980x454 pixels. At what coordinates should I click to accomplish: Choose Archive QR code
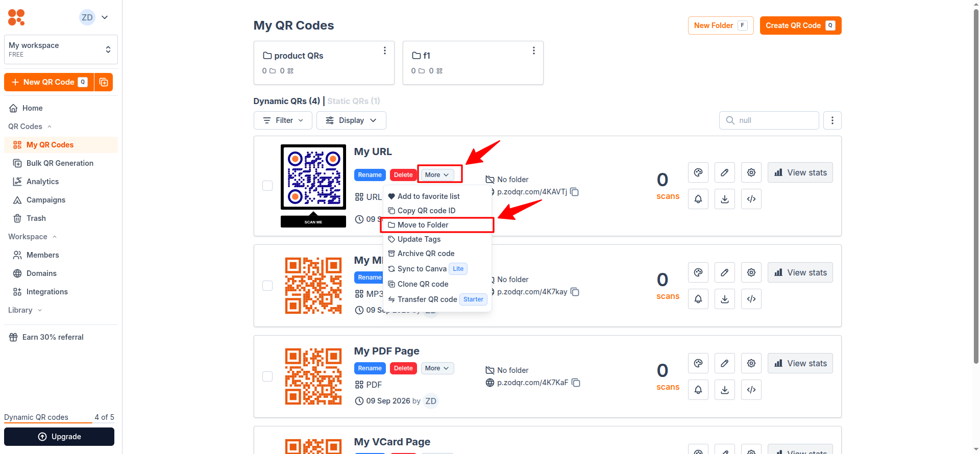pyautogui.click(x=437, y=254)
